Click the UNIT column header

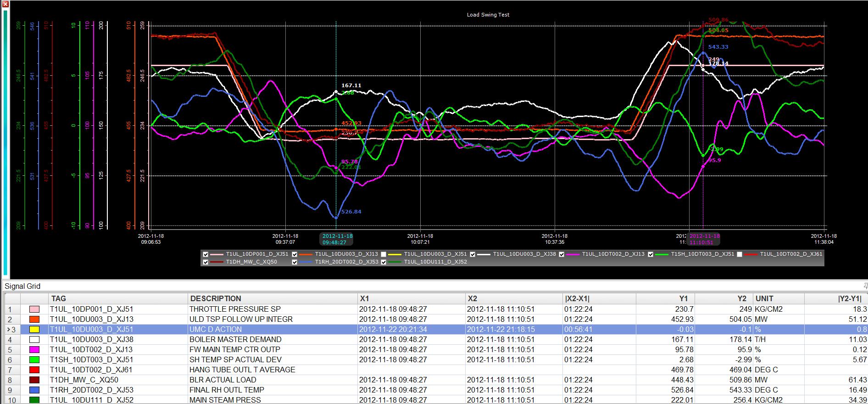[779, 298]
